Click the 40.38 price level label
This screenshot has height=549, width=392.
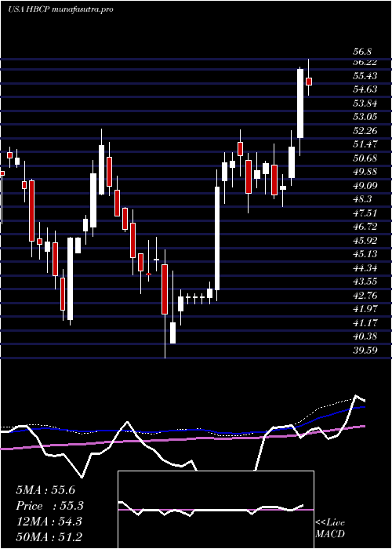pos(365,336)
